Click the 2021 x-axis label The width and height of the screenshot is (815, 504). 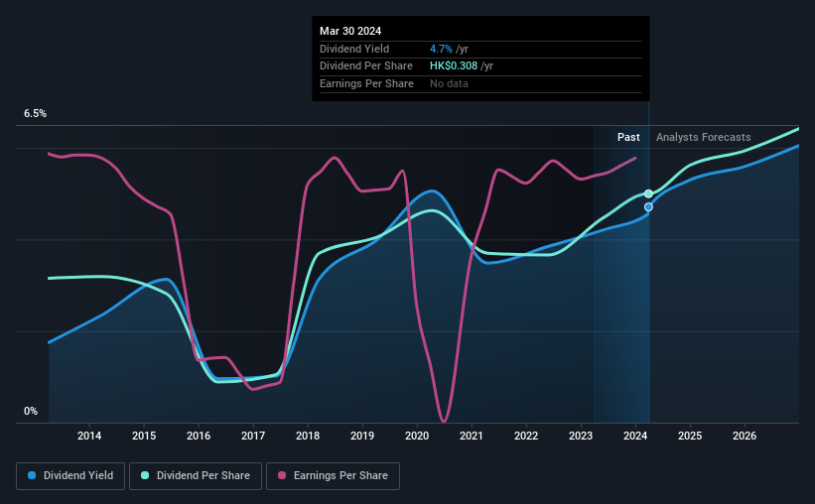(x=472, y=436)
